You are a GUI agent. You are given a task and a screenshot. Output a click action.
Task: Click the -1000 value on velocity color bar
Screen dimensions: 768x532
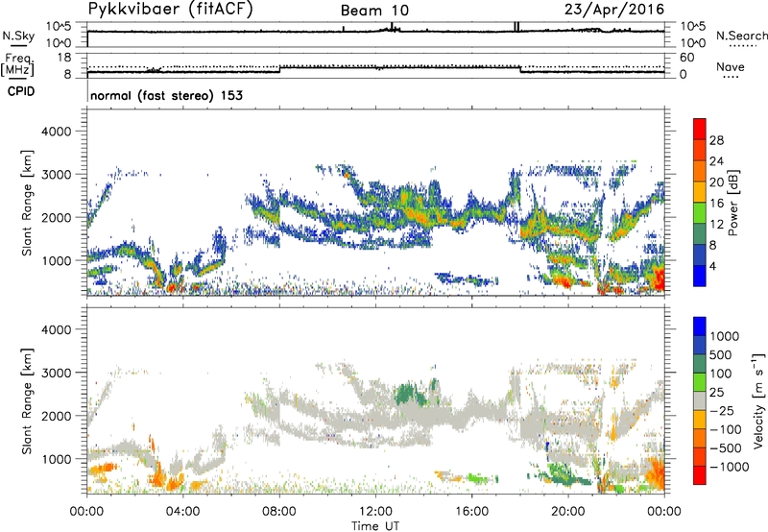point(729,467)
